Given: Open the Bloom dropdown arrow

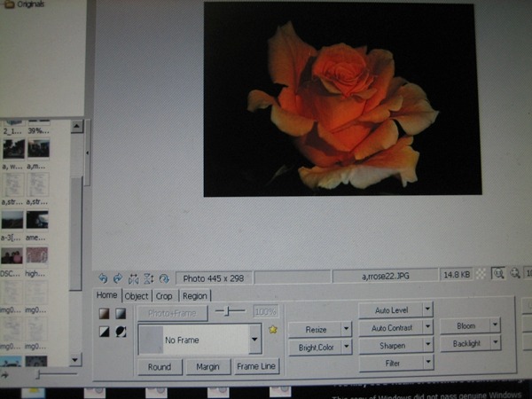Looking at the screenshot, I should pyautogui.click(x=495, y=325).
